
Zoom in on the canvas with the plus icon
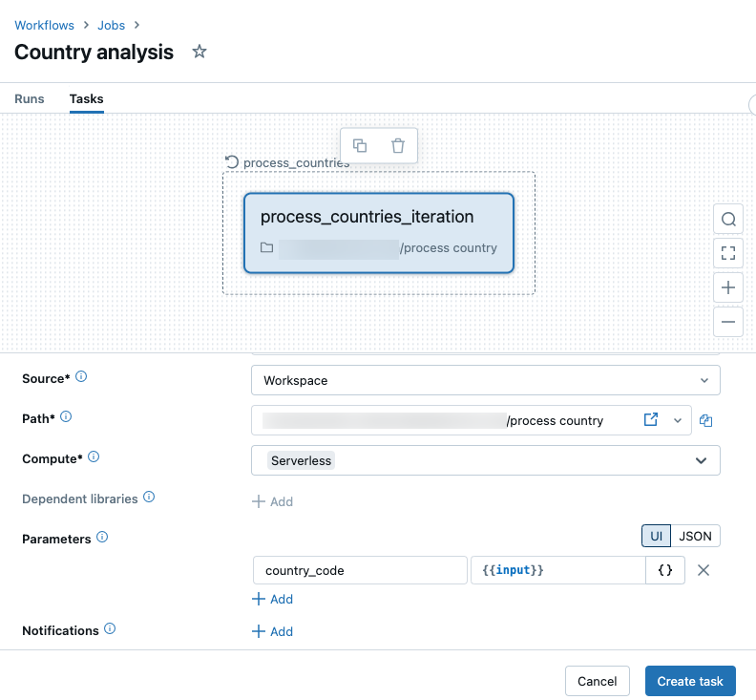tap(728, 287)
